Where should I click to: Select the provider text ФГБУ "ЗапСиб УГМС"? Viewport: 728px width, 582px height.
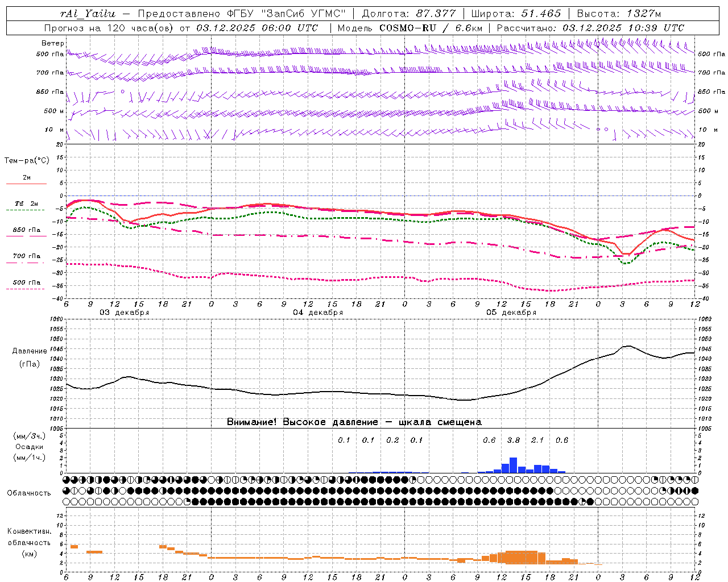pyautogui.click(x=287, y=14)
